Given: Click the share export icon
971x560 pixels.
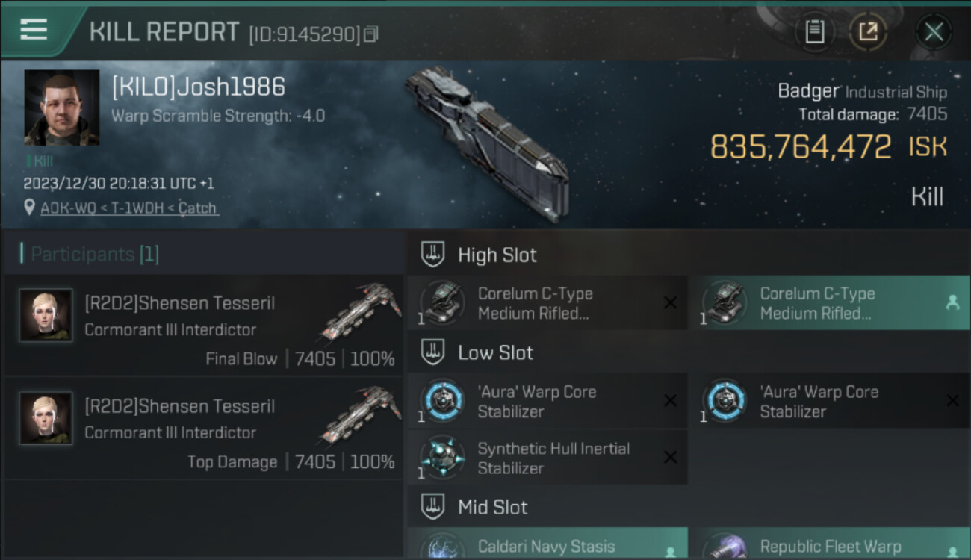Looking at the screenshot, I should 868,31.
